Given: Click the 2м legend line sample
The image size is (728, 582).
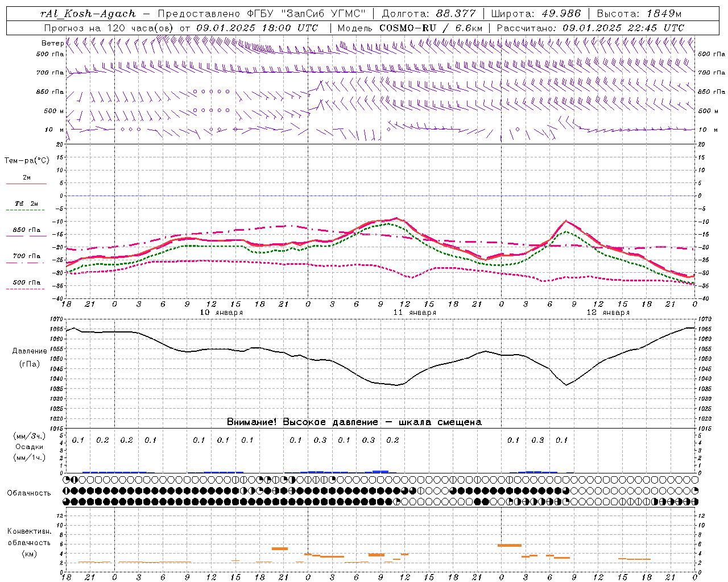Looking at the screenshot, I should click(26, 184).
